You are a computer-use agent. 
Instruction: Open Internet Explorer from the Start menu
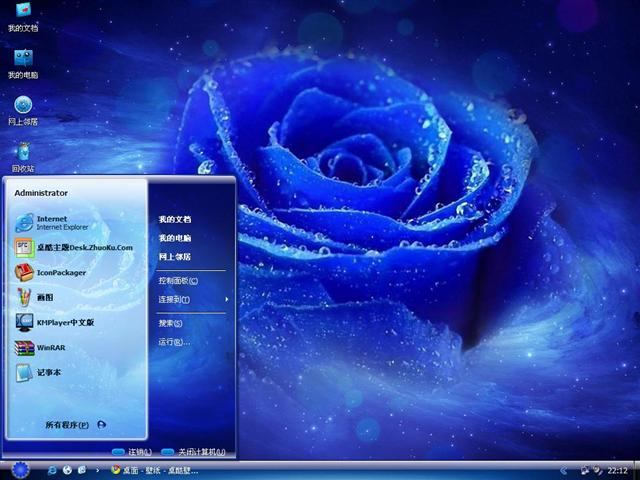click(x=60, y=222)
